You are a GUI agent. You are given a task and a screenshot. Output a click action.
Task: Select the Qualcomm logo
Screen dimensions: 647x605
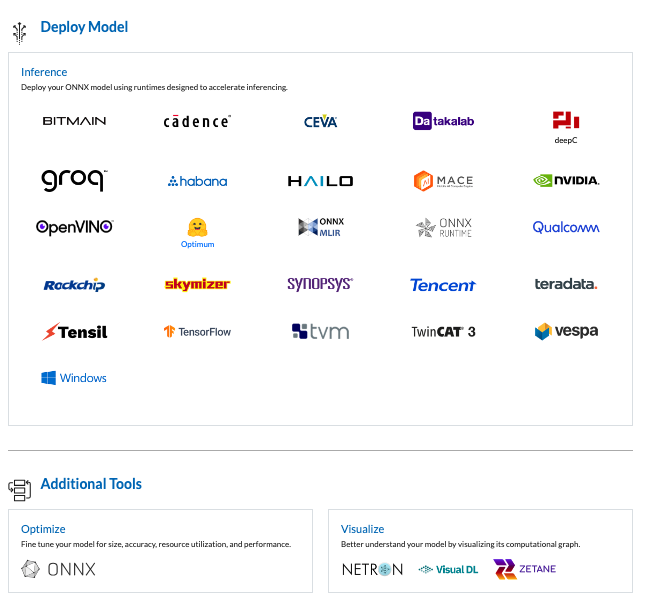point(566,227)
